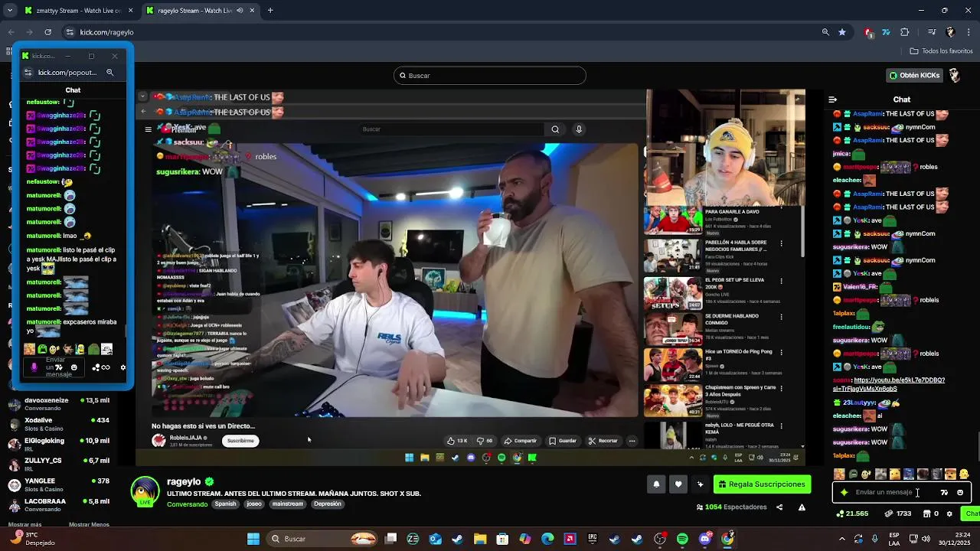Click the emoji icon in popout chat

coord(73,367)
